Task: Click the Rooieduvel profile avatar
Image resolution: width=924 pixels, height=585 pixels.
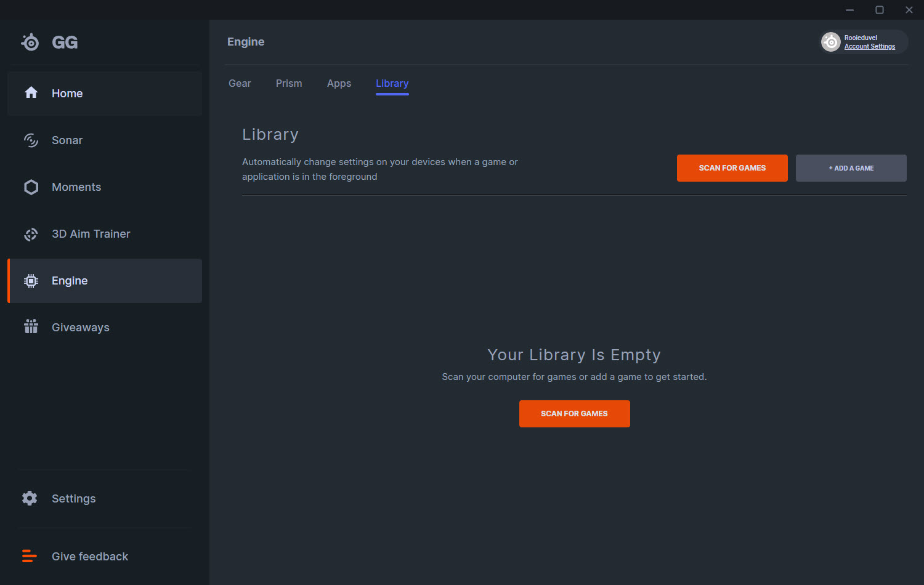Action: pos(831,42)
